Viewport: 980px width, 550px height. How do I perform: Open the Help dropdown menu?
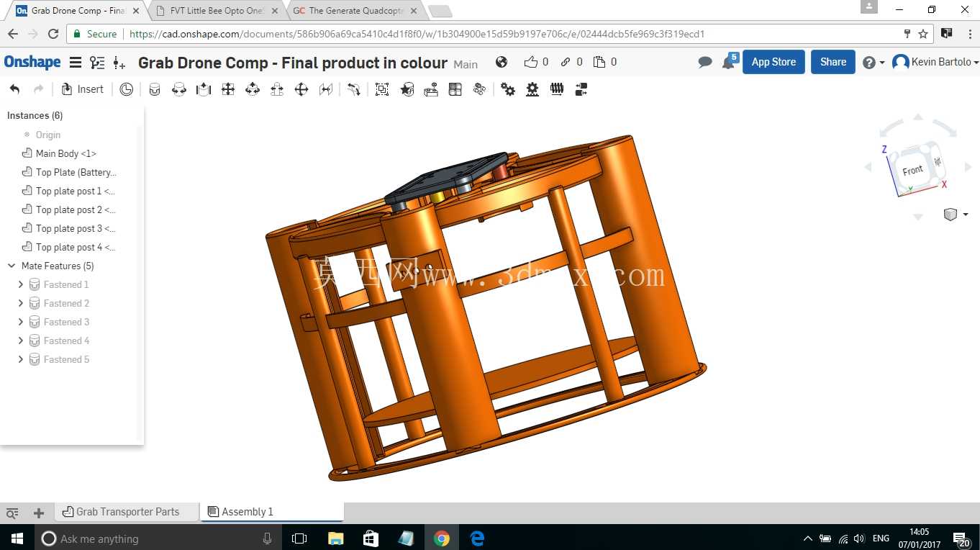pos(873,63)
